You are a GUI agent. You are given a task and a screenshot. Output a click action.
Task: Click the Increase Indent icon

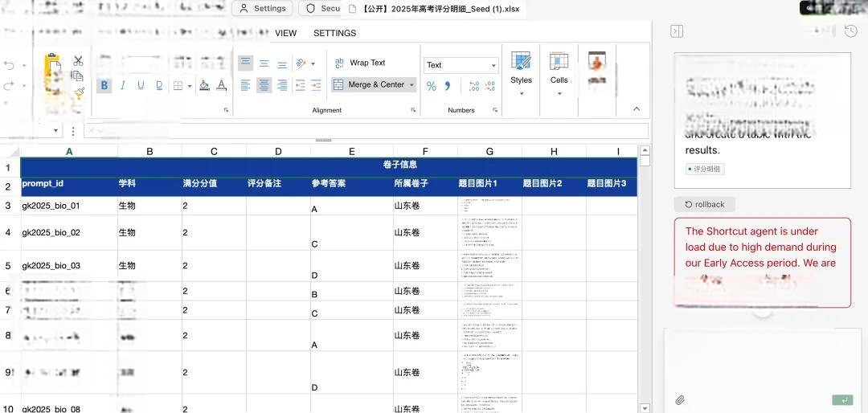pos(316,85)
